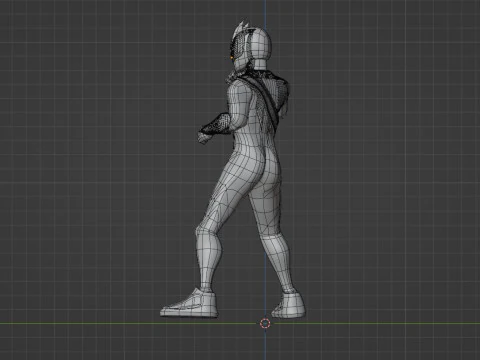Screen dimensions: 480x360
Task: Click the 3D cursor at the world origin
Action: 265,323
